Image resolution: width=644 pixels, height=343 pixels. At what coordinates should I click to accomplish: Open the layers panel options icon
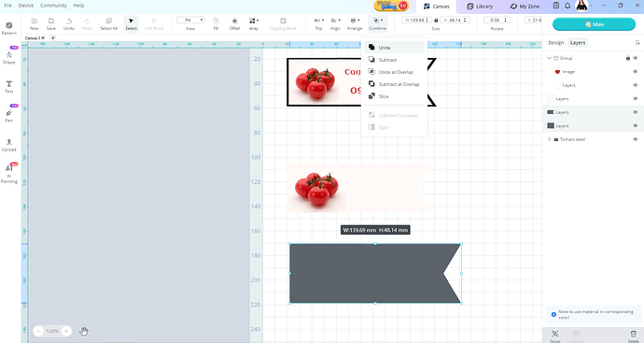click(637, 43)
